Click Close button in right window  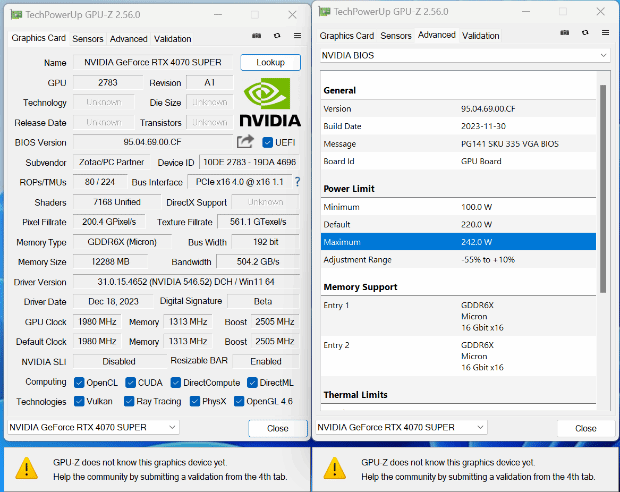tap(585, 428)
